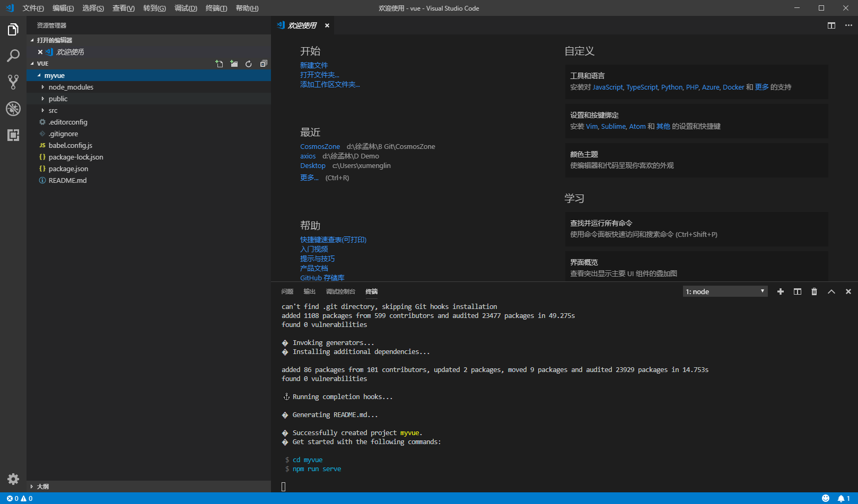This screenshot has height=504, width=858.
Task: Split the editor to the side
Action: [831, 25]
